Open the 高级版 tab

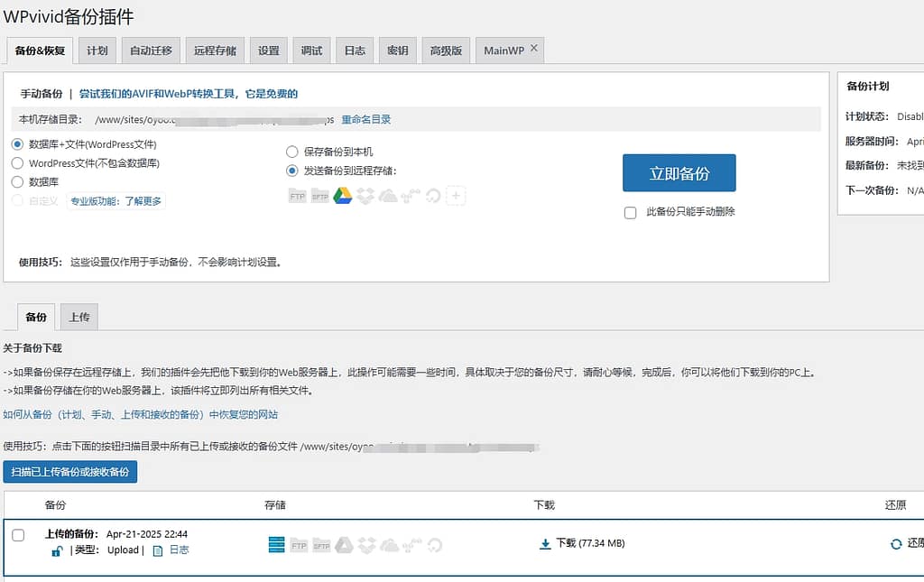tap(445, 51)
